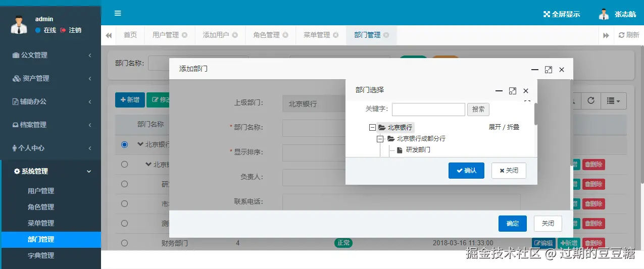644x269 pixels.
Task: Select the radio button for 财务部门 row
Action: pyautogui.click(x=125, y=243)
